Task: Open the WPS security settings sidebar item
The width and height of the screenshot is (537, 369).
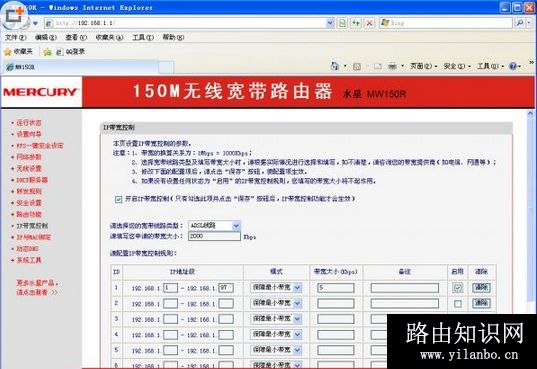Action: tap(40, 146)
